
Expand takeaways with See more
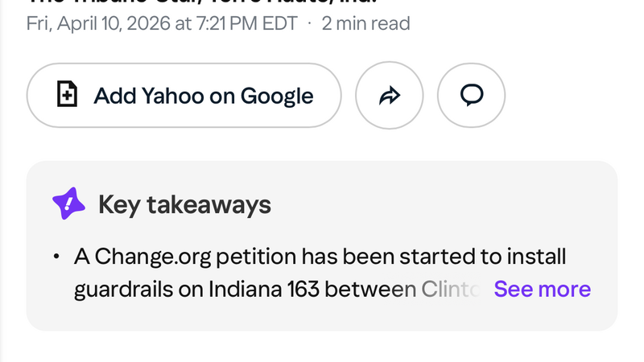542,290
